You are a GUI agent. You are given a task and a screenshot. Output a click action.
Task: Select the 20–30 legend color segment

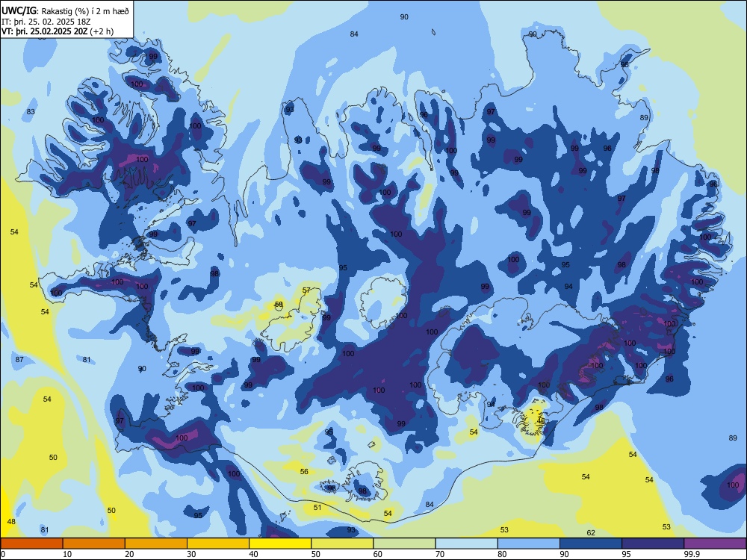pyautogui.click(x=156, y=544)
